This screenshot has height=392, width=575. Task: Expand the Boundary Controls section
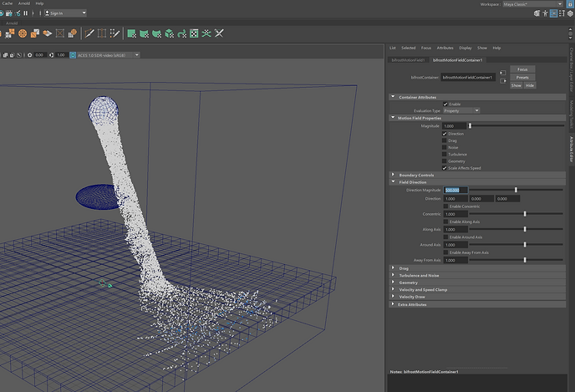(x=393, y=175)
